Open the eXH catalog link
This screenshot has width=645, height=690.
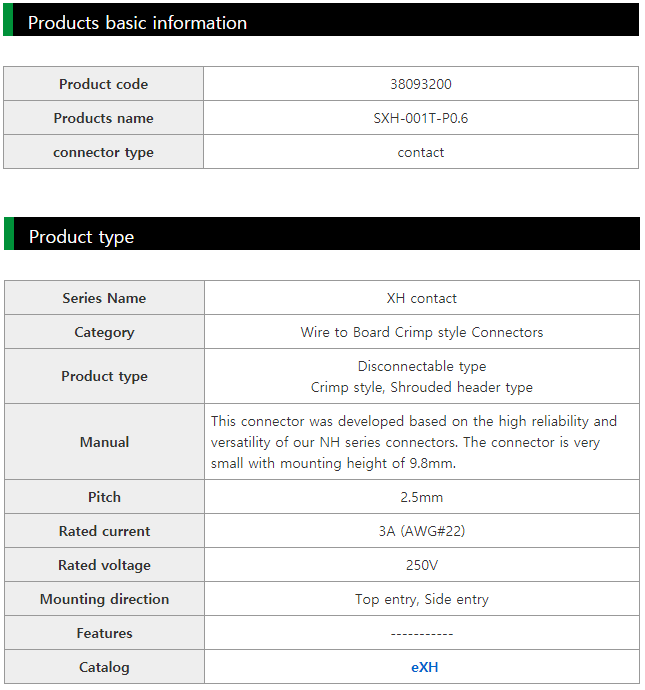pyautogui.click(x=424, y=667)
